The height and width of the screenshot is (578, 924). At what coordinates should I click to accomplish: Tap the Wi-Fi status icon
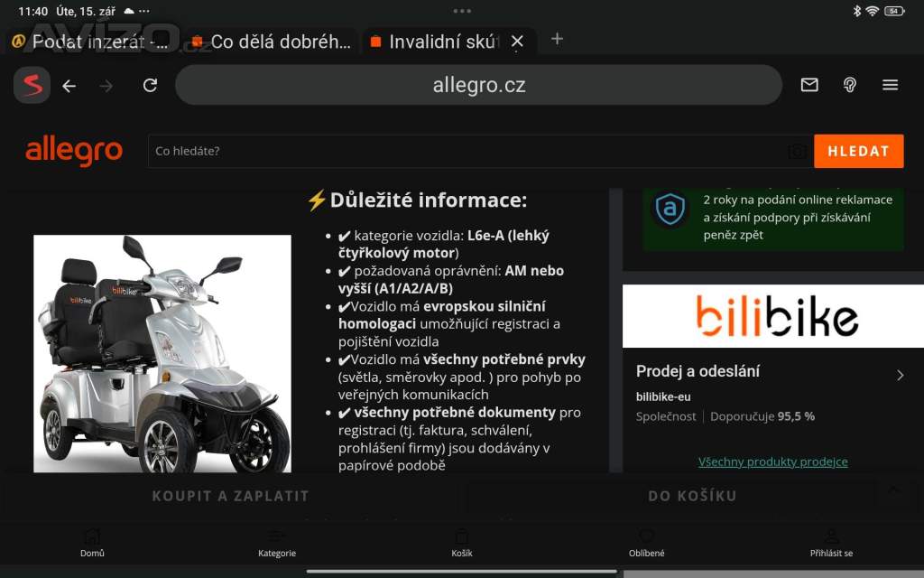(x=873, y=11)
